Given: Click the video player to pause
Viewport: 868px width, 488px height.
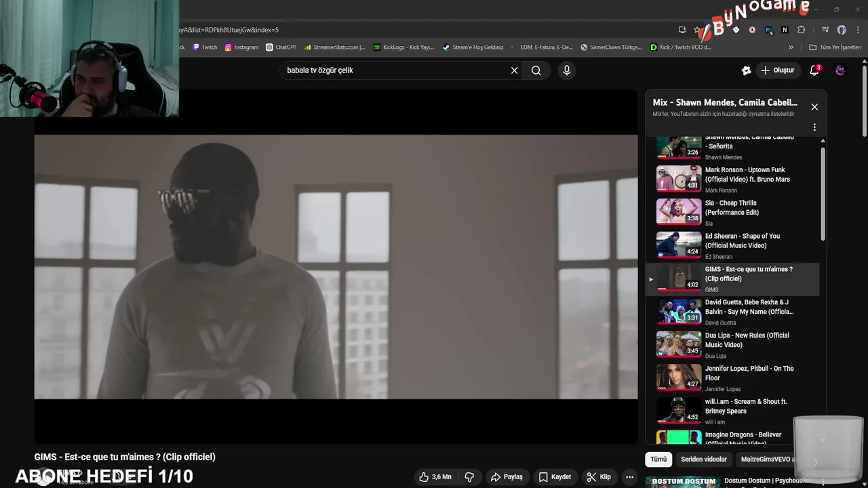Looking at the screenshot, I should (x=336, y=266).
